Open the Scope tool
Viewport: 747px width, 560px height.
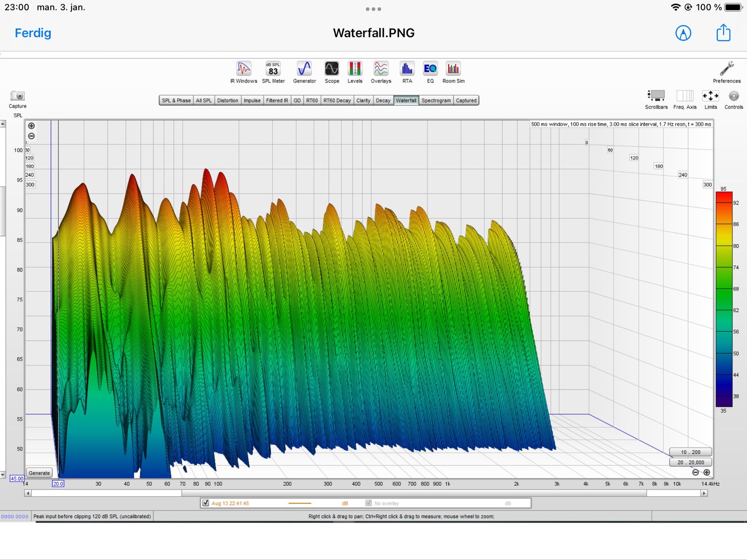332,72
